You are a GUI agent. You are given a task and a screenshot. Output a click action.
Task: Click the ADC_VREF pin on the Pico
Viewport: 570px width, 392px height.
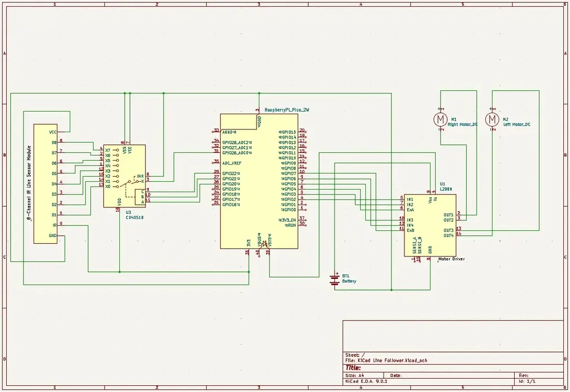point(232,163)
